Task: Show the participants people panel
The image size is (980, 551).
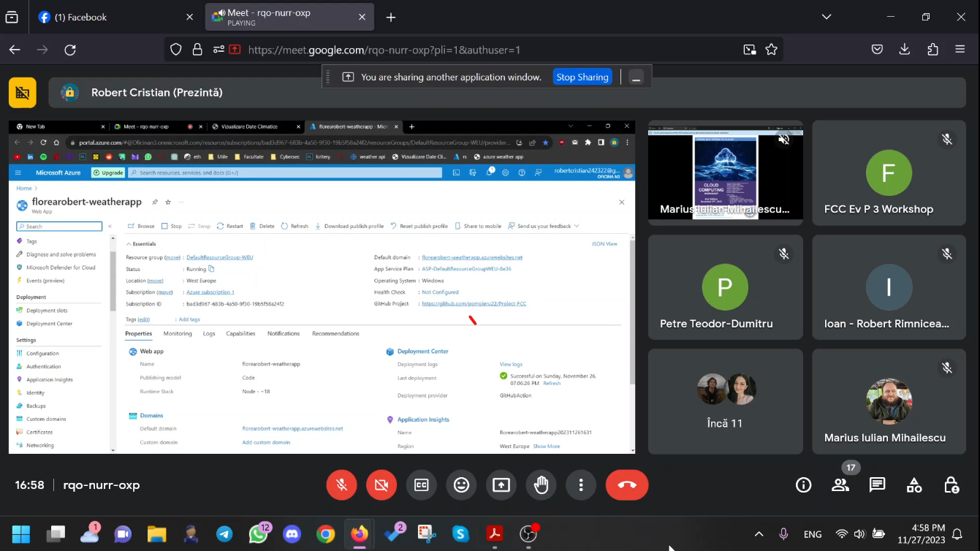Action: [840, 485]
